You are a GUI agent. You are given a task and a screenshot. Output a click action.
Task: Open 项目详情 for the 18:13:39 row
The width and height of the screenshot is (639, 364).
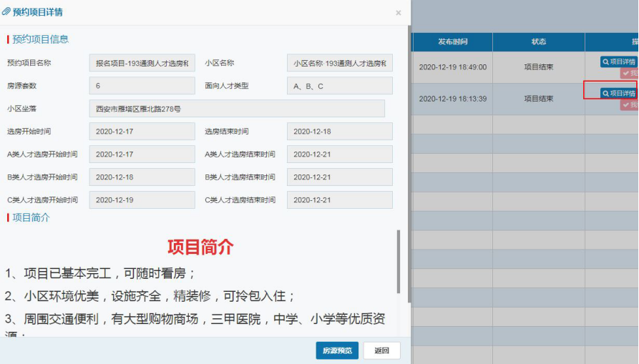coord(619,94)
